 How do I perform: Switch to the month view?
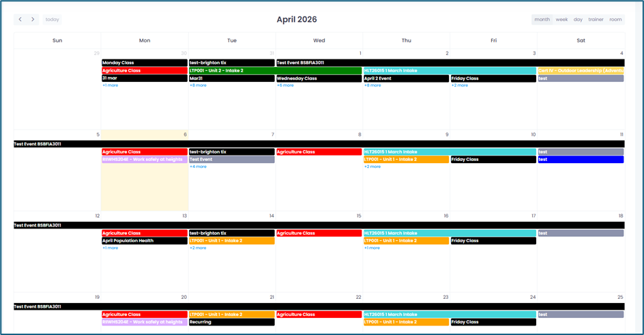point(542,20)
